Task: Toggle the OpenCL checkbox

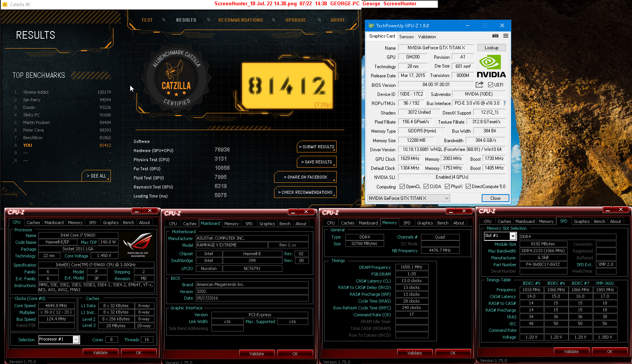Action: pyautogui.click(x=402, y=186)
